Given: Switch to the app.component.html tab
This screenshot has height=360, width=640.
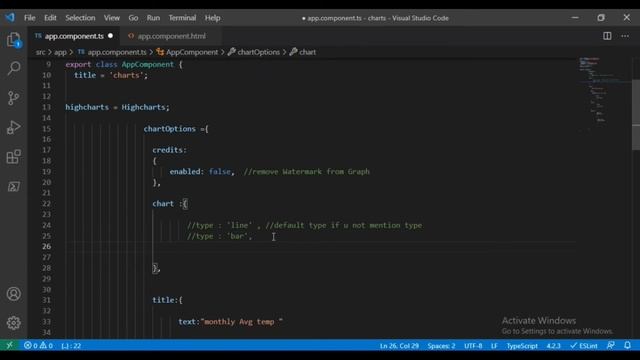Looking at the screenshot, I should 171,36.
